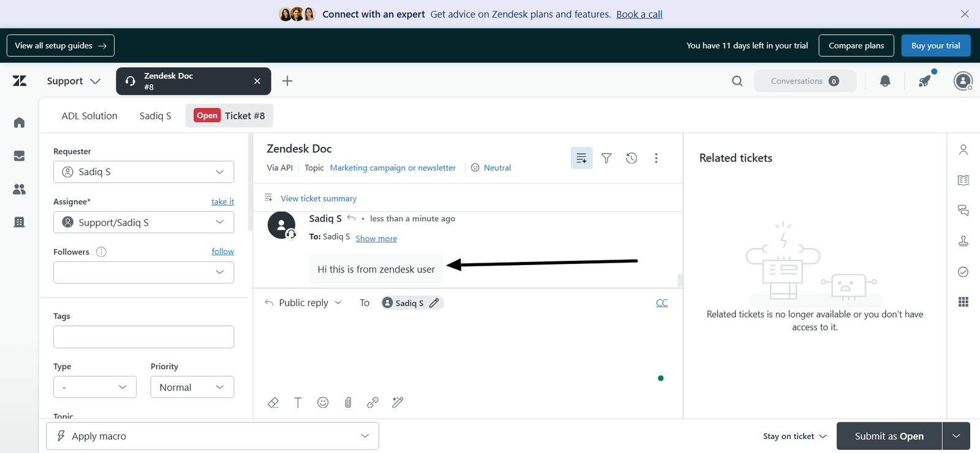Viewport: 980px width, 453px height.
Task: Click the Tags input field
Action: click(x=144, y=337)
